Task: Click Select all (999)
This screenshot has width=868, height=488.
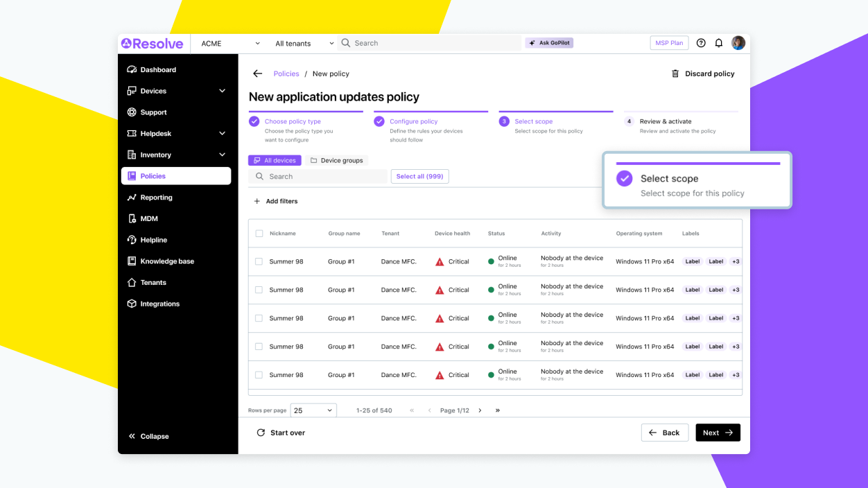Action: click(x=419, y=176)
